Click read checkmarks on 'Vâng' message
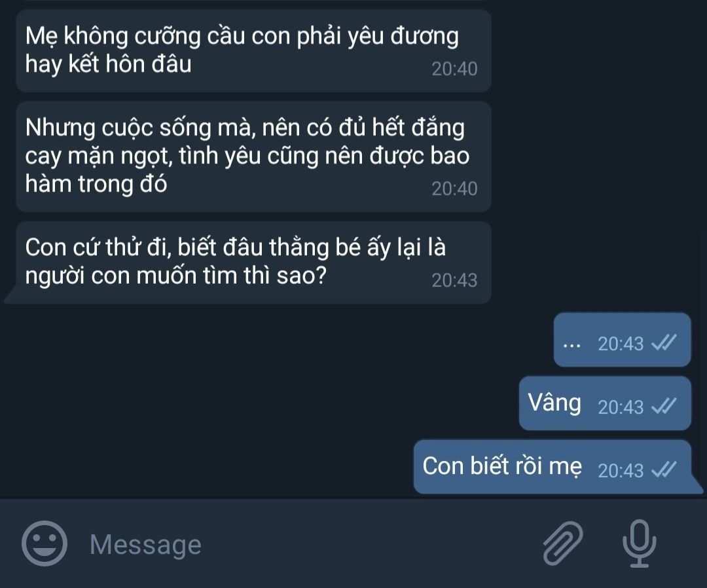The image size is (707, 588). (x=664, y=406)
